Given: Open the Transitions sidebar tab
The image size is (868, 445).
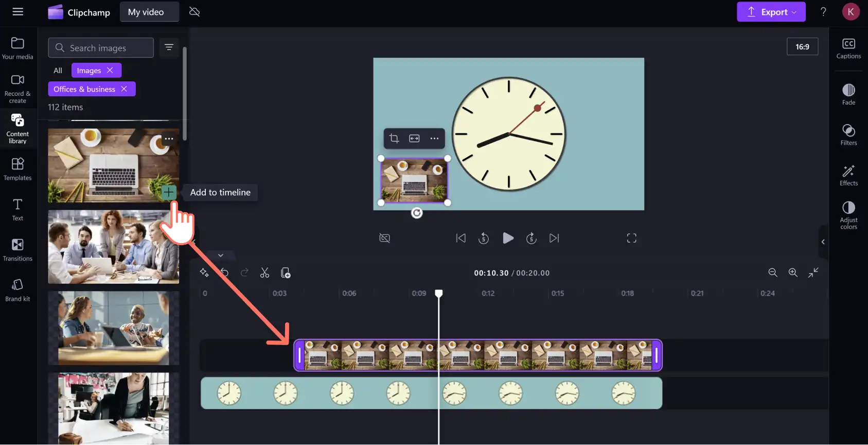Looking at the screenshot, I should [17, 250].
